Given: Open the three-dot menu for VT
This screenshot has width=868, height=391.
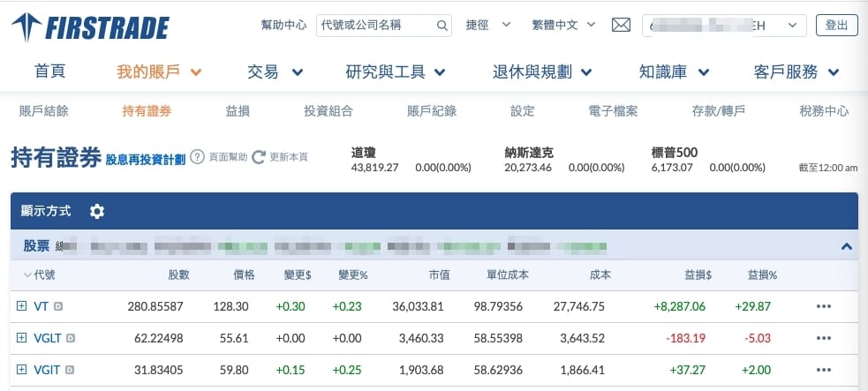Looking at the screenshot, I should 824,306.
